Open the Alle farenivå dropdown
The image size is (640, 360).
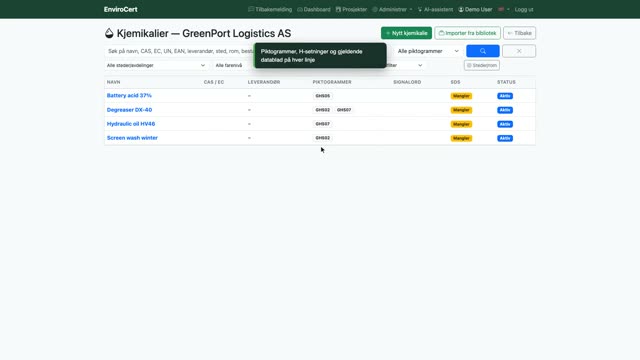pos(233,65)
